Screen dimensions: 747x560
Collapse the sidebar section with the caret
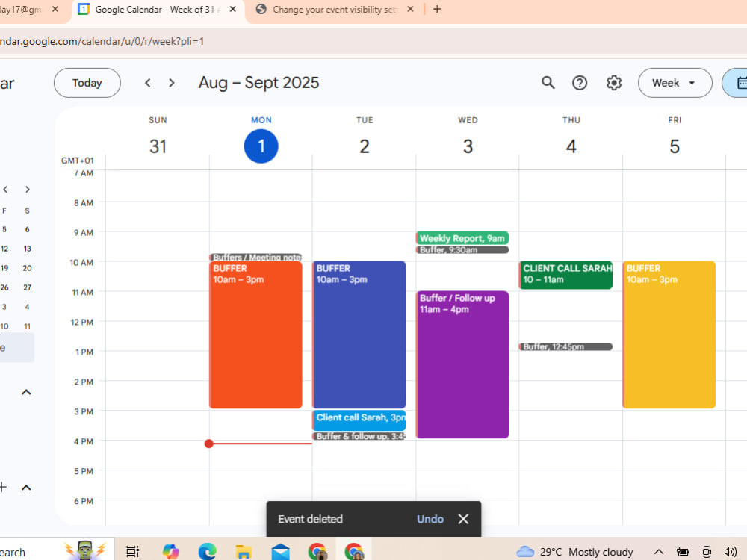pyautogui.click(x=26, y=392)
